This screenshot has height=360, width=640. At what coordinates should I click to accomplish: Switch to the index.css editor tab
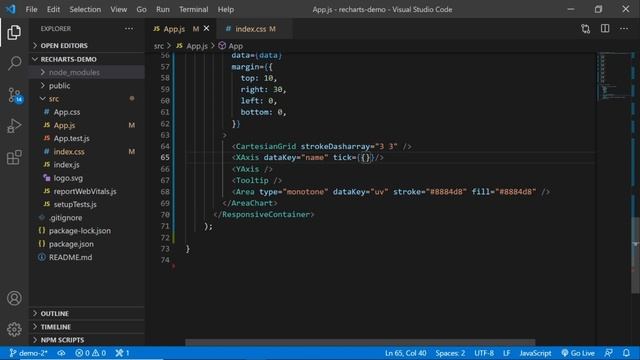(x=251, y=29)
